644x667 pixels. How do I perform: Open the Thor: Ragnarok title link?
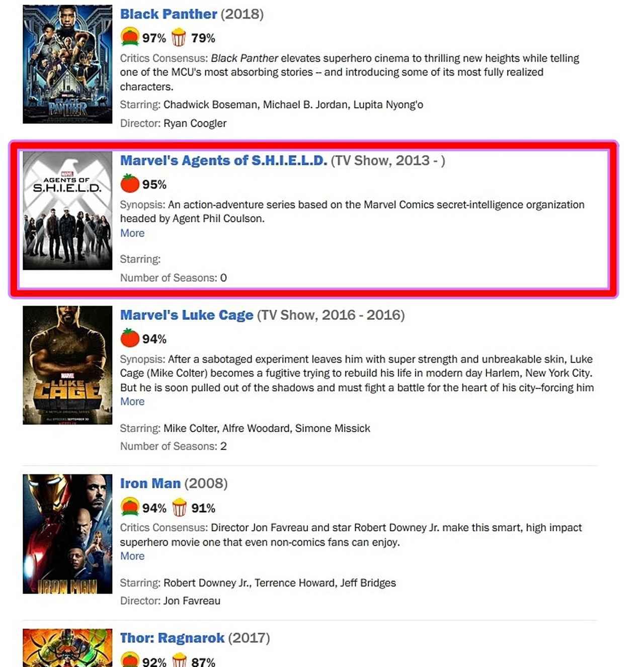pos(172,638)
